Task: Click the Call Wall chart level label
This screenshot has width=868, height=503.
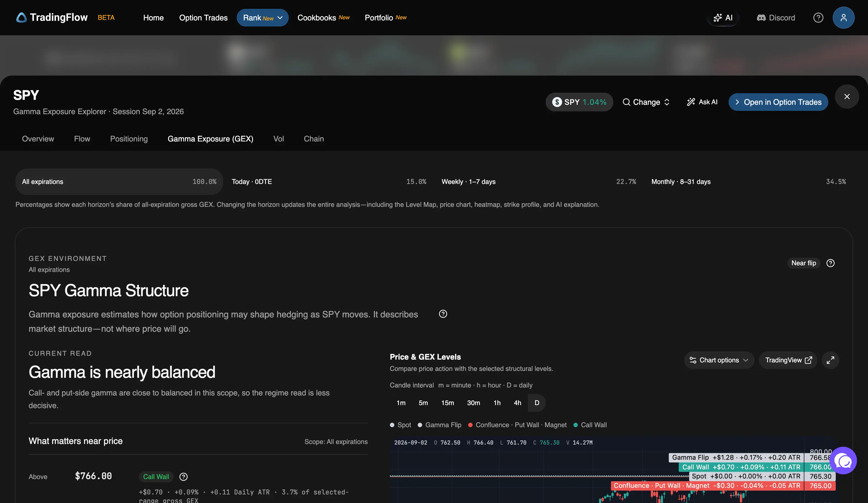Action: coord(741,467)
